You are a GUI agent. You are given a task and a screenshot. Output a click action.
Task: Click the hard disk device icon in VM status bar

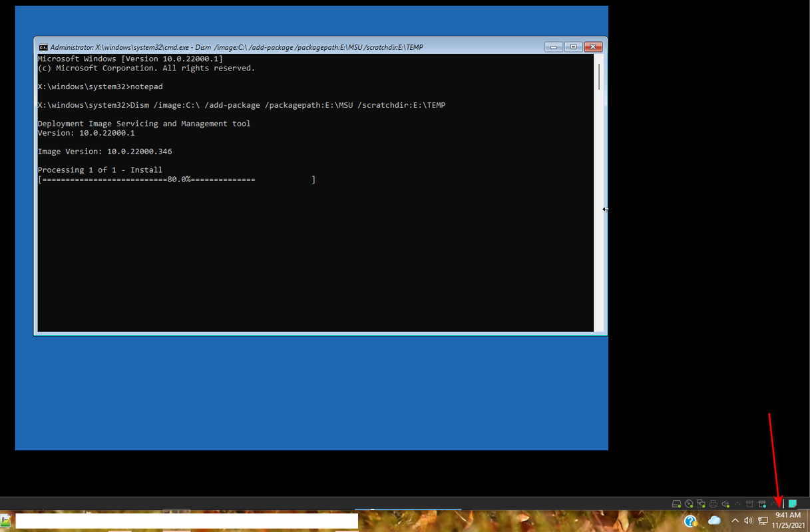coord(676,504)
